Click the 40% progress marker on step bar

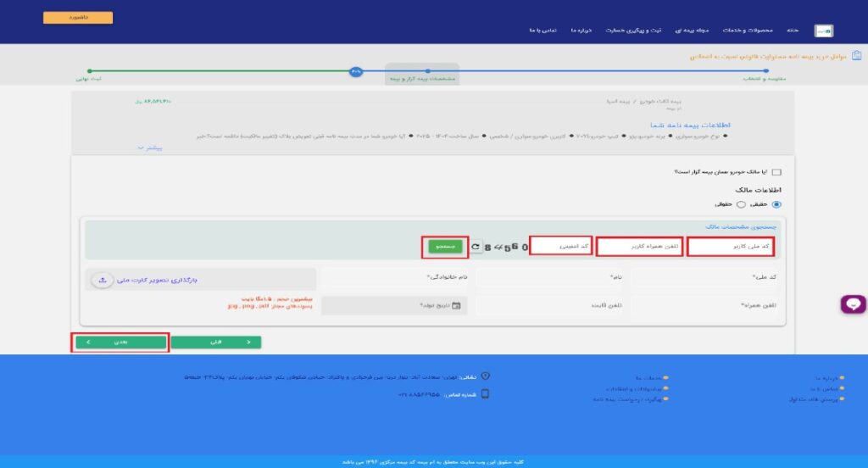356,71
